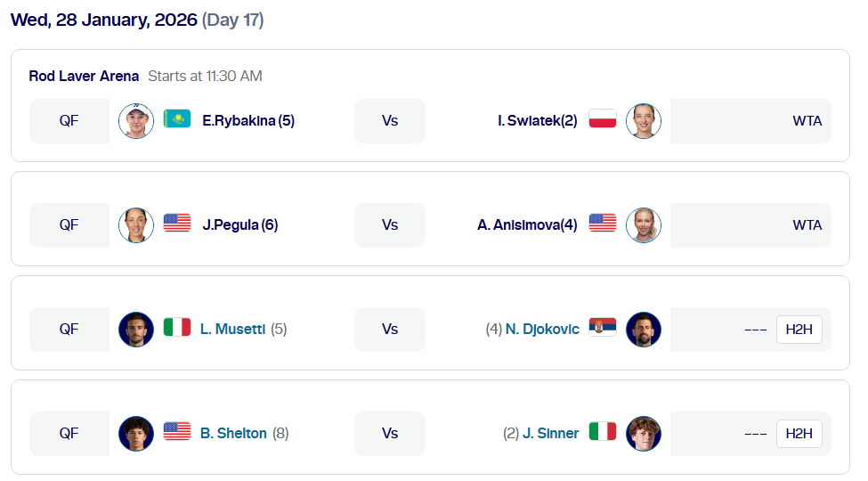The width and height of the screenshot is (868, 481).
Task: Open the J. Sinner player link
Action: click(x=551, y=434)
